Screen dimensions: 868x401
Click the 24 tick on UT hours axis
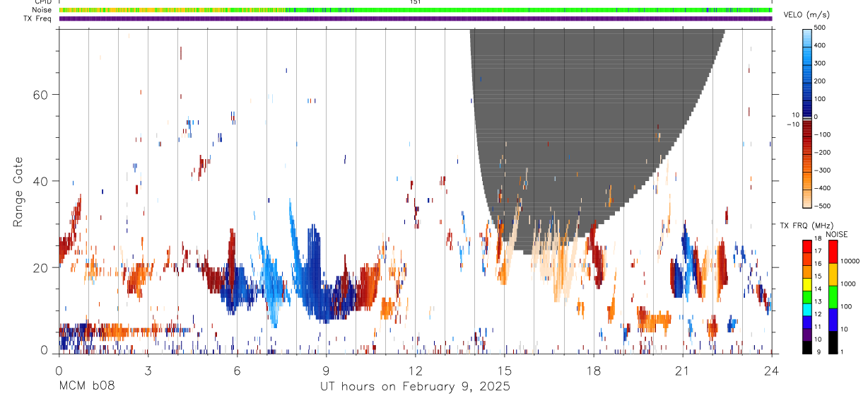pos(771,371)
